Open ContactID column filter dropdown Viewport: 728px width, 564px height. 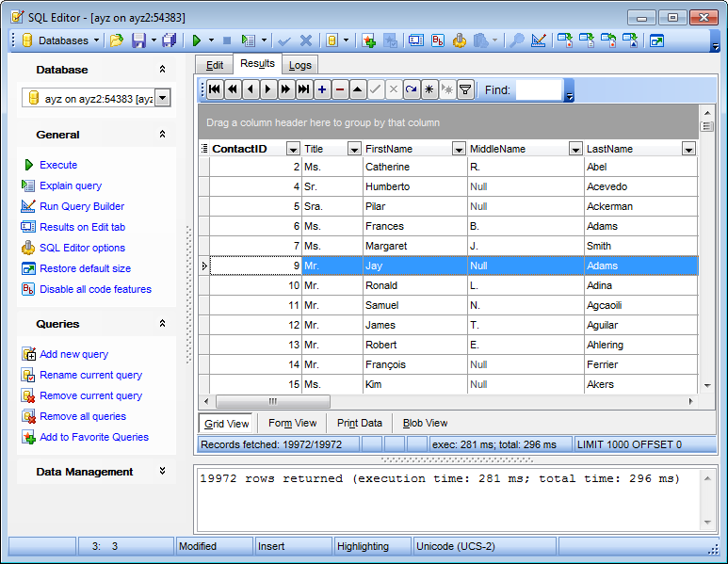(293, 149)
